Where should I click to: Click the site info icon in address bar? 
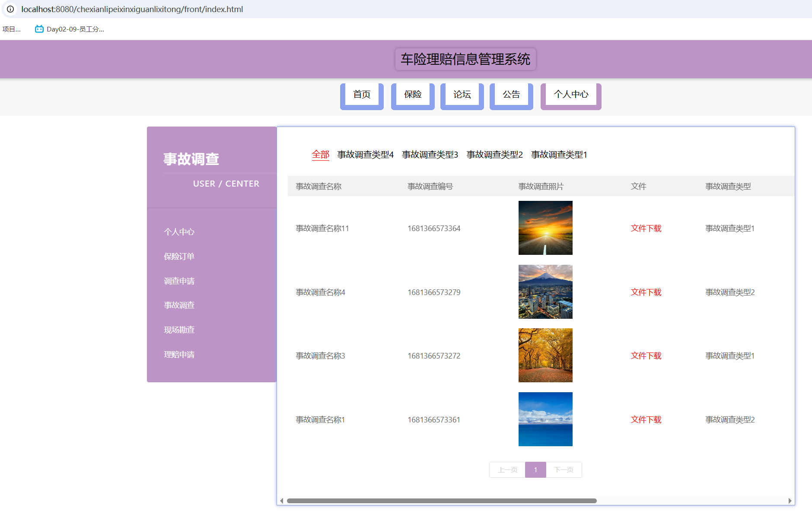pos(10,9)
